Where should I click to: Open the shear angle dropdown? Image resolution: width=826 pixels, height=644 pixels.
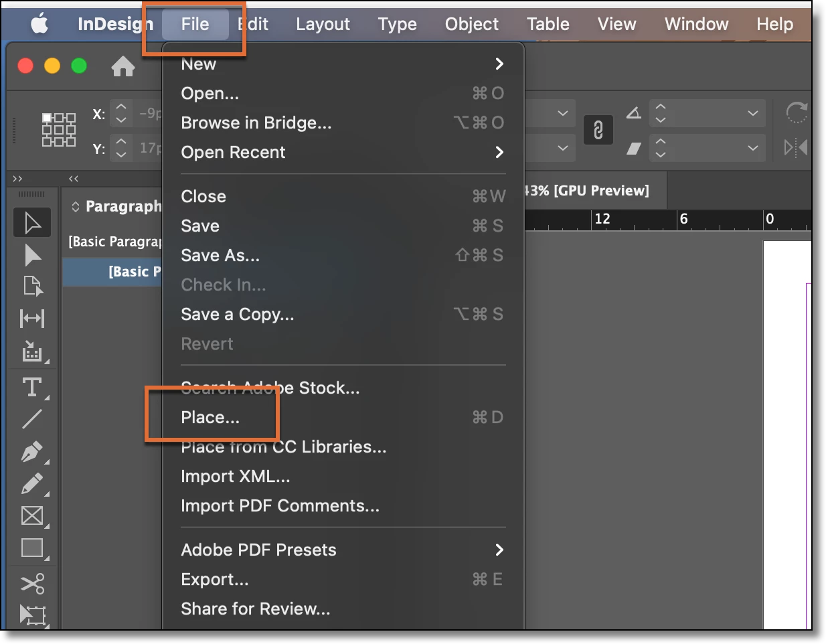click(753, 148)
